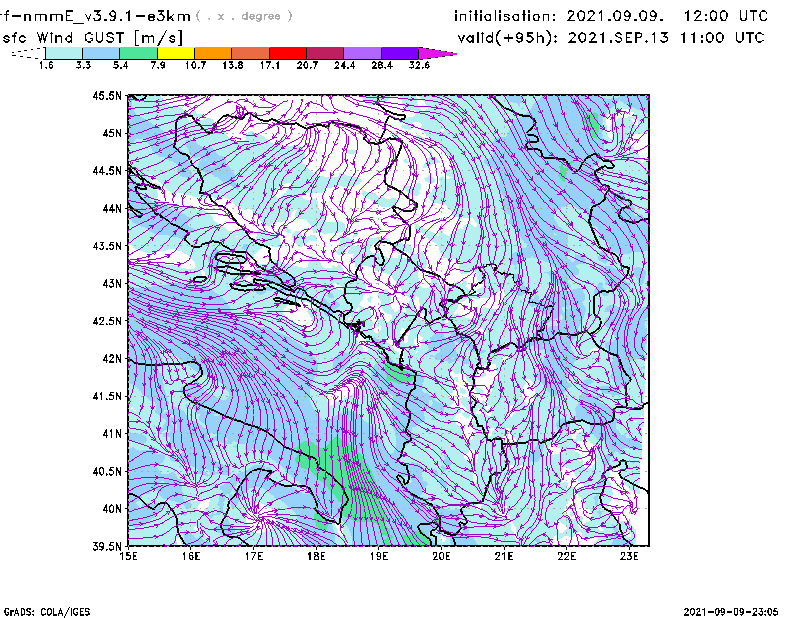
Task: Click the 18E longitude label
Action: click(316, 556)
